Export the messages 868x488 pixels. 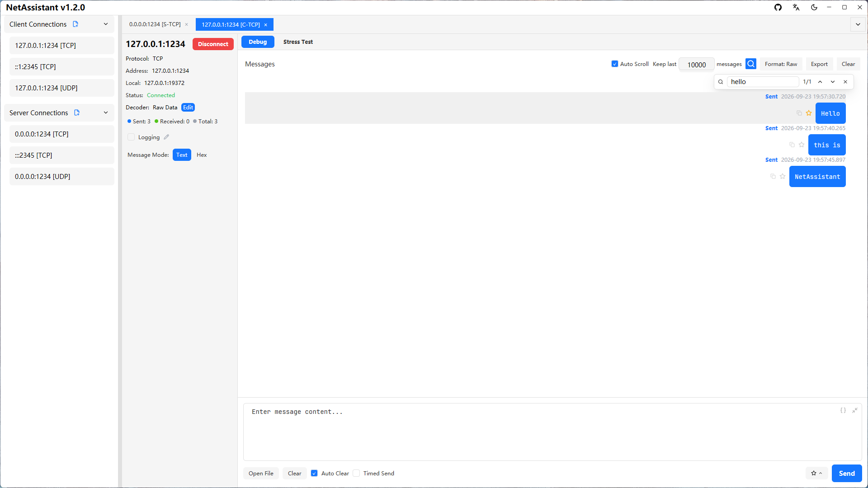[x=819, y=64]
